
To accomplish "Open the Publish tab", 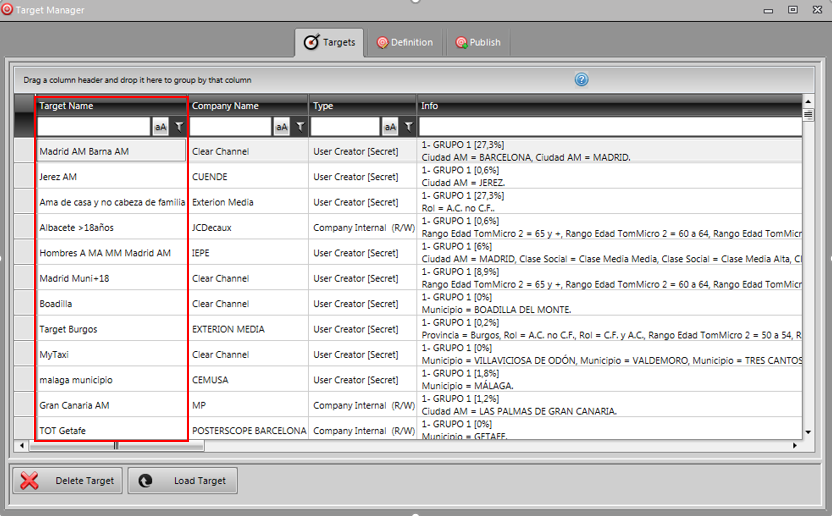I will [x=478, y=43].
